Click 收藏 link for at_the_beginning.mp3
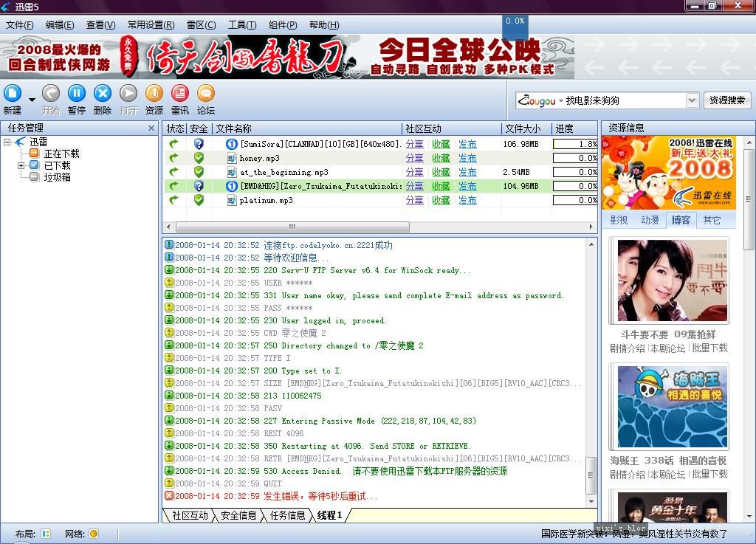 [x=441, y=172]
